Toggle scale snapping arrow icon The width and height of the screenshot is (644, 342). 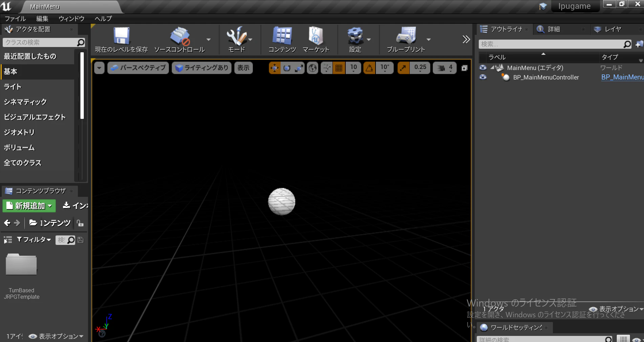(x=403, y=68)
